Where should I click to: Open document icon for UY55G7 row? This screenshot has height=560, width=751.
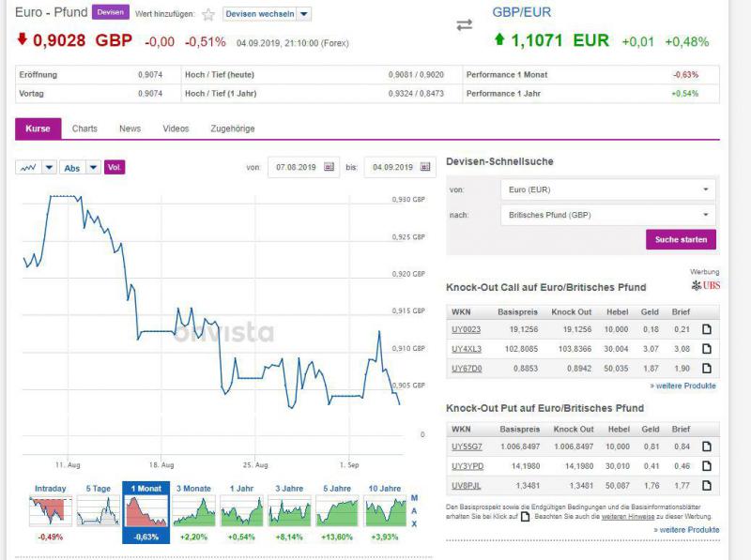click(x=707, y=446)
